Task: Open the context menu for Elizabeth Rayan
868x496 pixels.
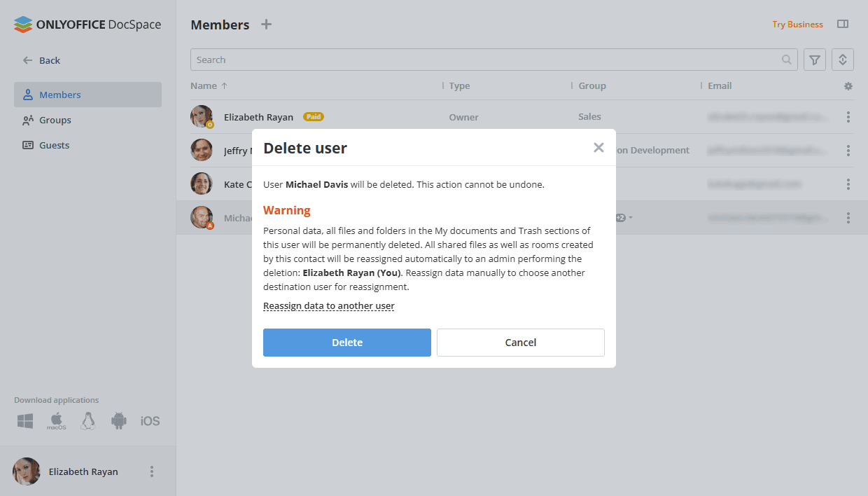Action: 848,116
